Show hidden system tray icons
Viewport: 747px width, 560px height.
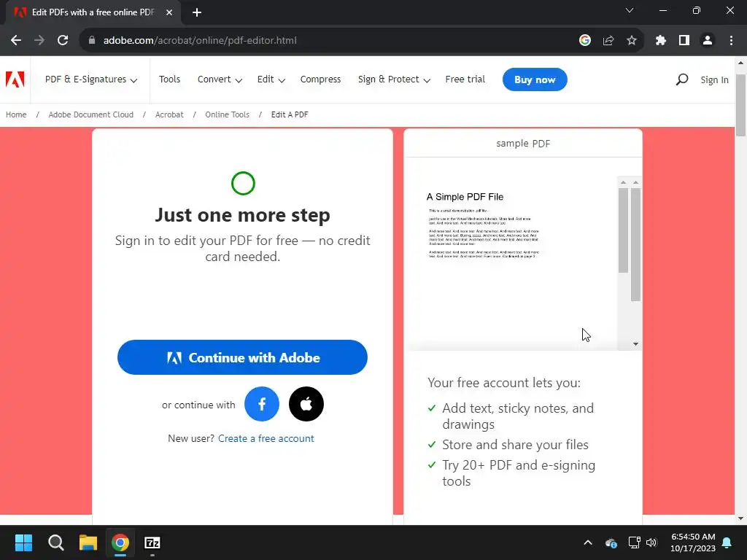coord(588,542)
